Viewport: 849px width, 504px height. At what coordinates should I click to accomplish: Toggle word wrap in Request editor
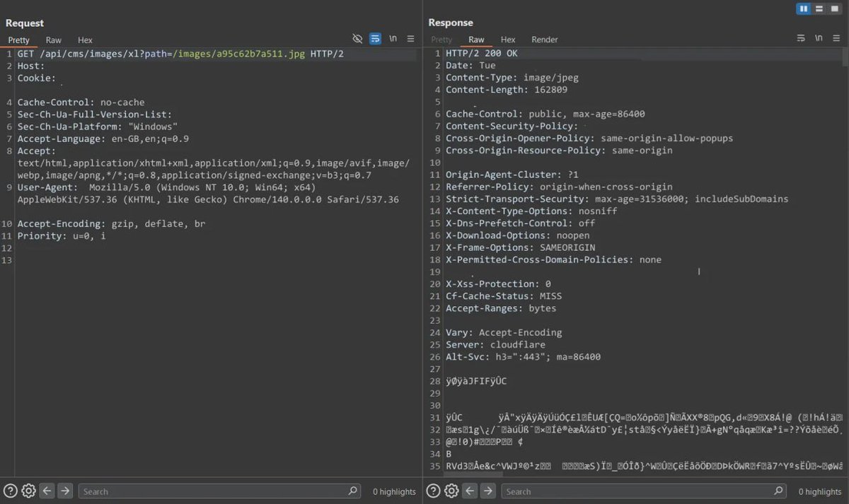tap(375, 39)
